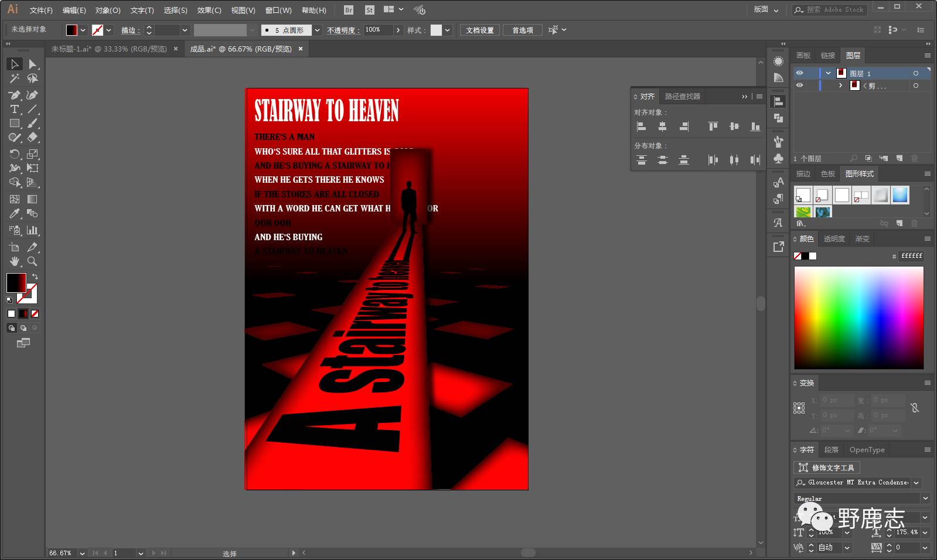Select the Gradient tool
This screenshot has width=937, height=560.
click(32, 199)
